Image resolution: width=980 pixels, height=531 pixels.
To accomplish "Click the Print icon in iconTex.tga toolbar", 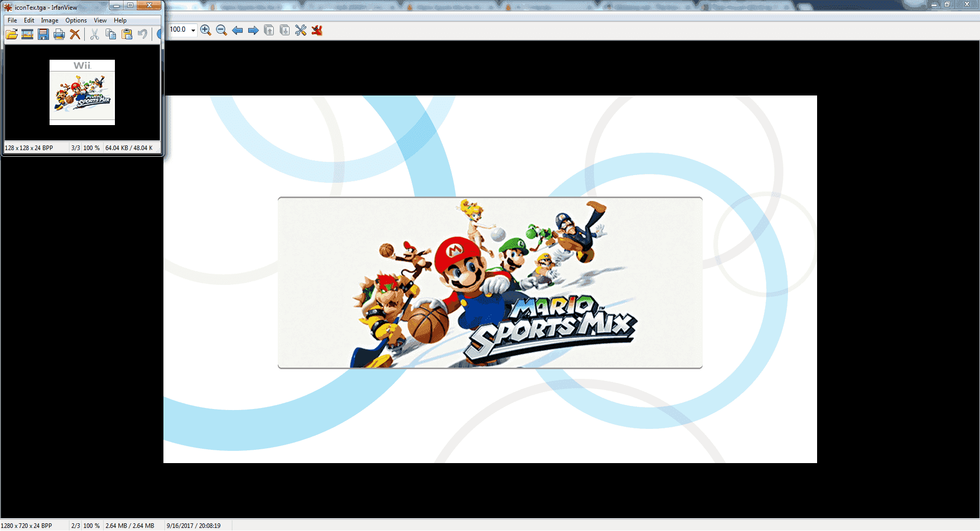I will 59,34.
